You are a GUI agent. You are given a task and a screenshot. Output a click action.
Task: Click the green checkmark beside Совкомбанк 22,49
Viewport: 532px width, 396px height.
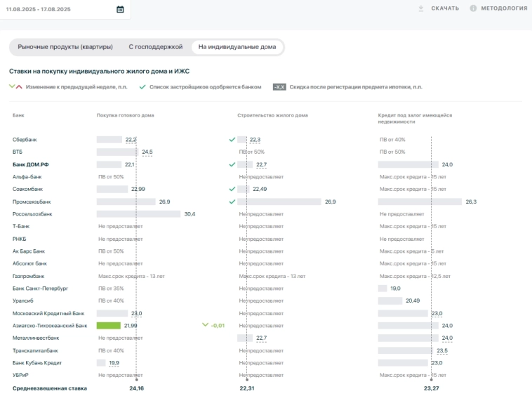point(232,189)
